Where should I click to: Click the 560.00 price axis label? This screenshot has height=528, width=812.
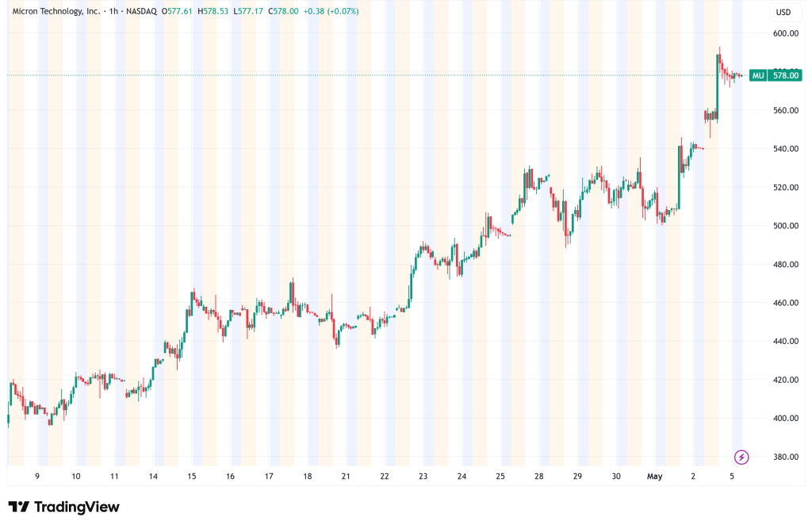click(x=786, y=110)
